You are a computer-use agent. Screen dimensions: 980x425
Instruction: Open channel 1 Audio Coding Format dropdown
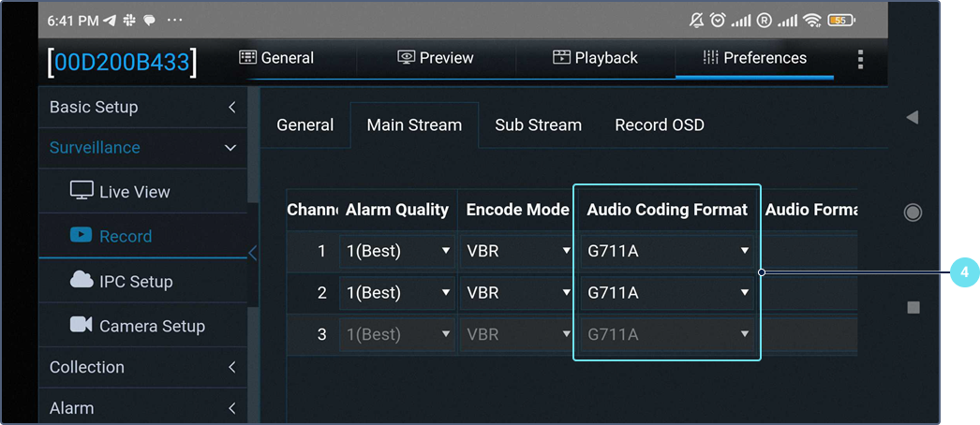(x=666, y=252)
